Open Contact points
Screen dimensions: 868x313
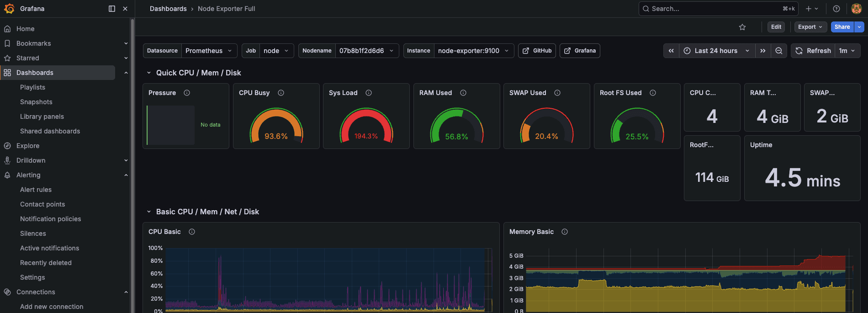click(x=42, y=204)
